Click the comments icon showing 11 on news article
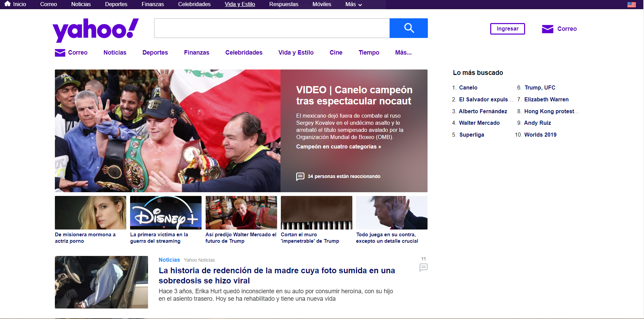Image resolution: width=644 pixels, height=319 pixels. coord(423,267)
